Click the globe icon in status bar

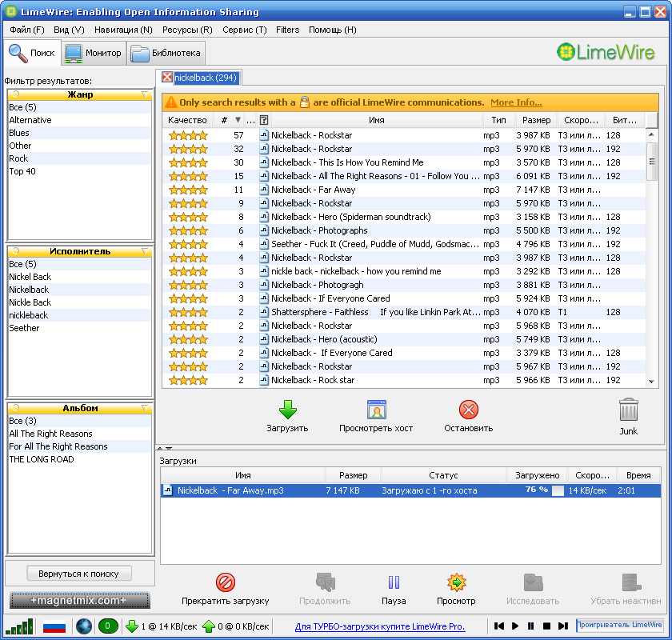coord(84,626)
